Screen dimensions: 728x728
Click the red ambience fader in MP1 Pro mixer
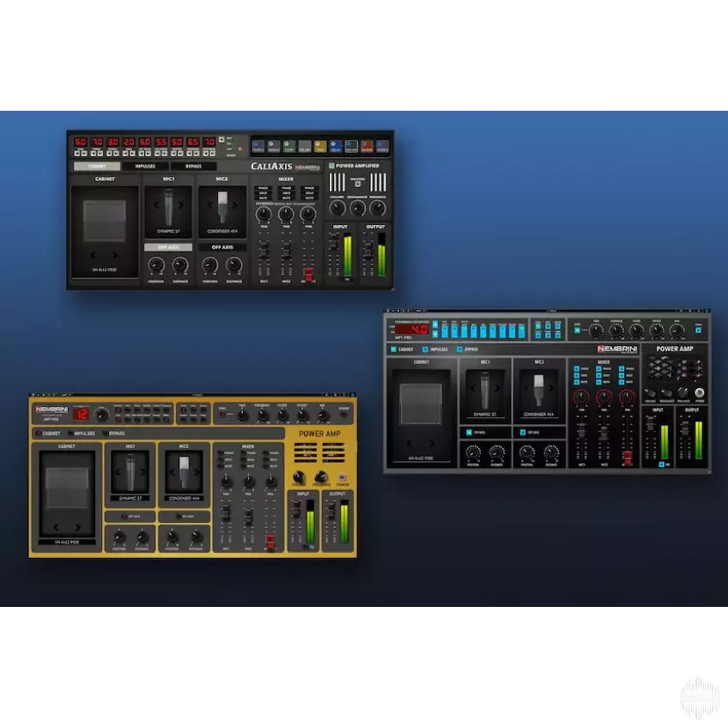(x=628, y=457)
